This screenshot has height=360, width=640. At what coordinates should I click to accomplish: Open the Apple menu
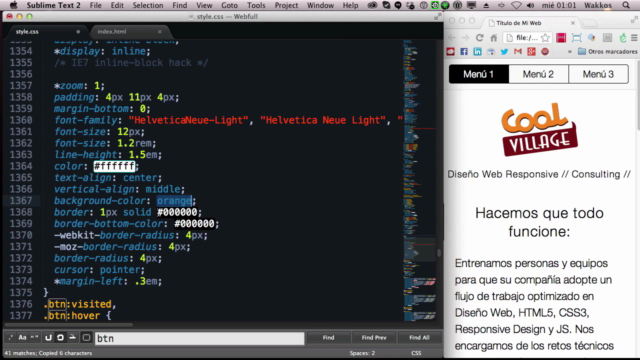point(13,5)
